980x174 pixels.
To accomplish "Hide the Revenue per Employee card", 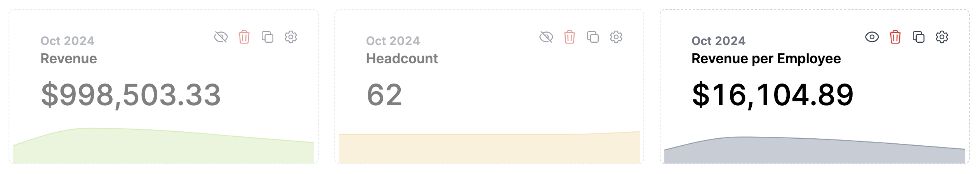I will point(872,37).
